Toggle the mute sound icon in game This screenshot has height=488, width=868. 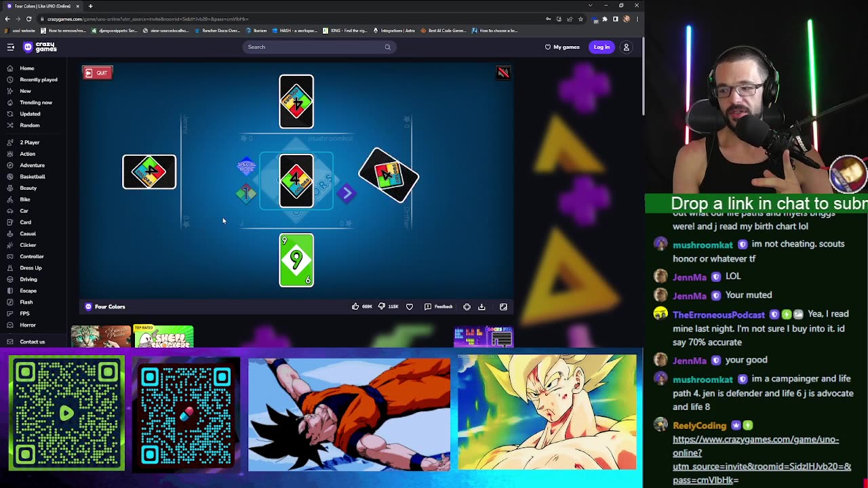point(503,73)
